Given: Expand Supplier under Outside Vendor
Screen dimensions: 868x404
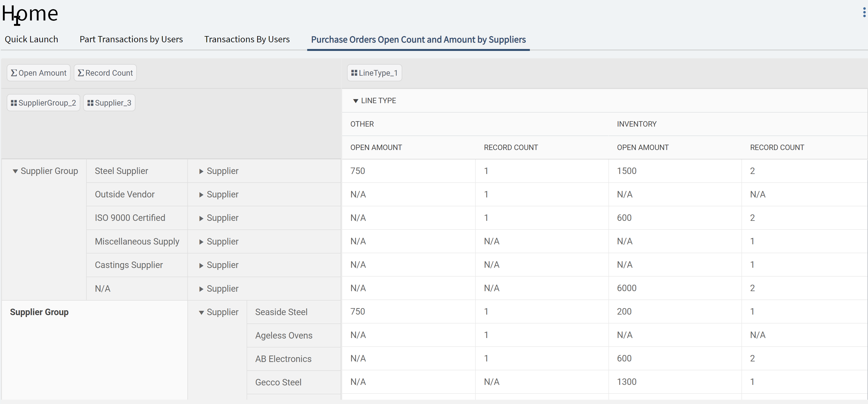Looking at the screenshot, I should (x=201, y=195).
